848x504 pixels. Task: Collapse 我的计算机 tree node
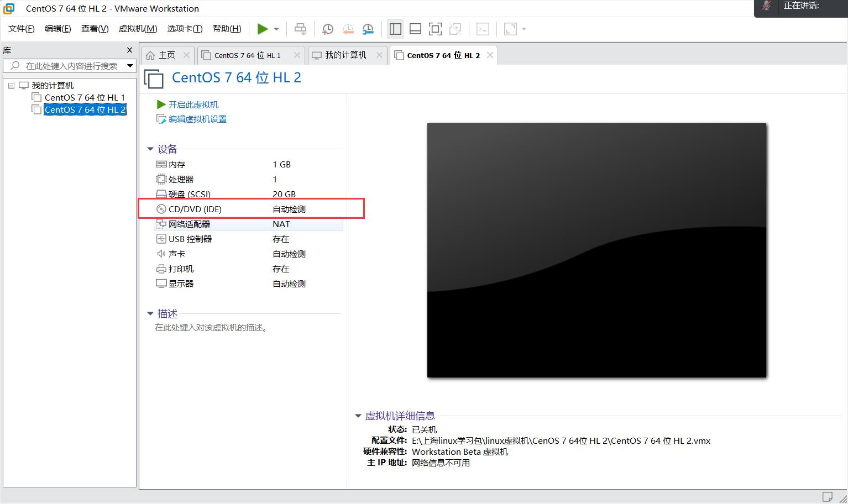pyautogui.click(x=11, y=86)
